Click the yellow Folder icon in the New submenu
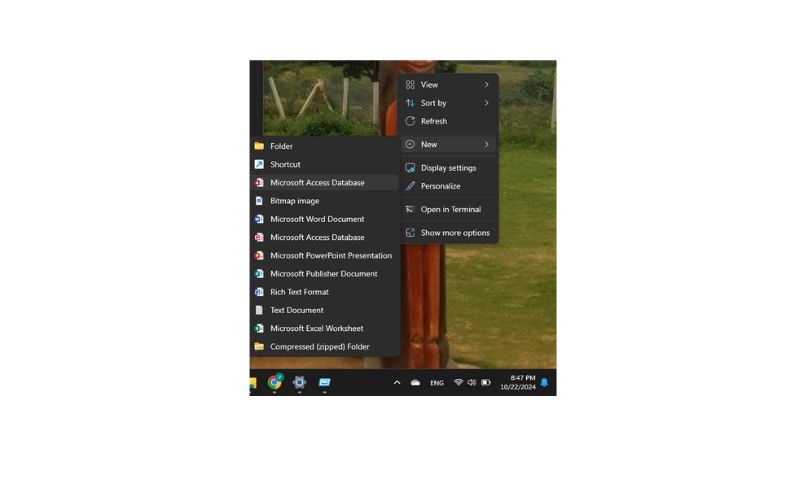The width and height of the screenshot is (800, 500). 259,146
